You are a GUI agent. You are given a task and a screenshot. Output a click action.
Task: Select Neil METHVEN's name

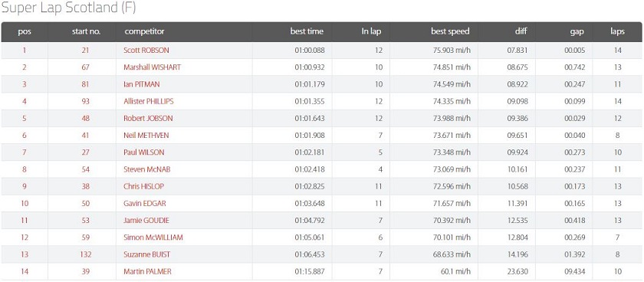point(146,136)
